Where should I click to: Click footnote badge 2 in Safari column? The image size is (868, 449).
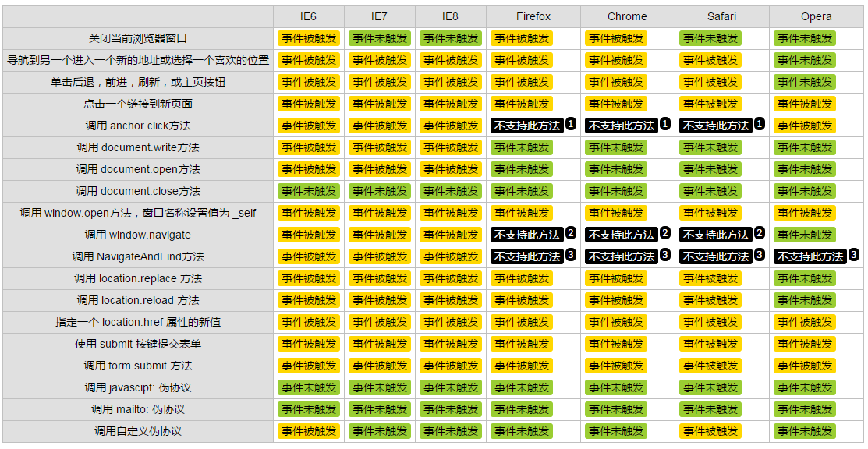click(x=760, y=233)
